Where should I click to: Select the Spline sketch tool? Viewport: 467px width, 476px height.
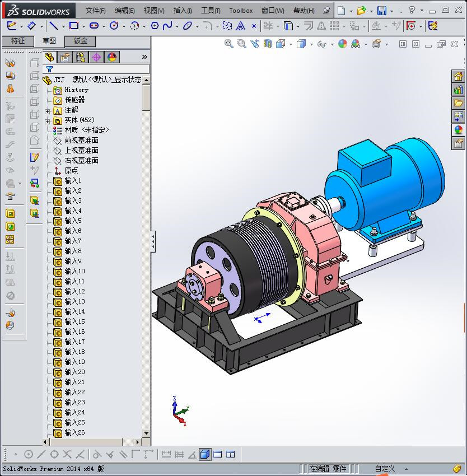tap(167, 26)
